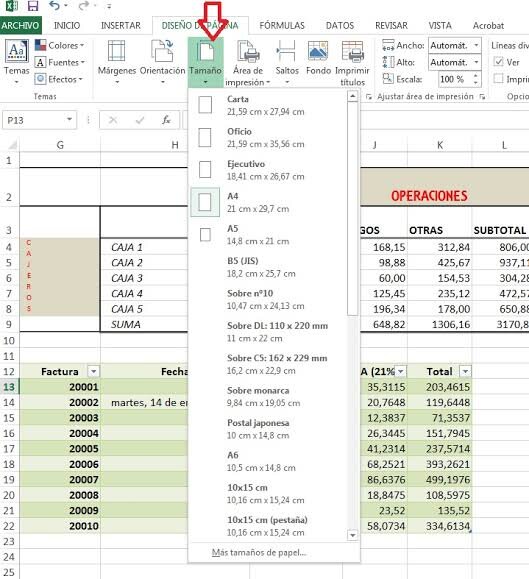Open the Factura column filter dropdown
The width and height of the screenshot is (529, 579).
(94, 371)
